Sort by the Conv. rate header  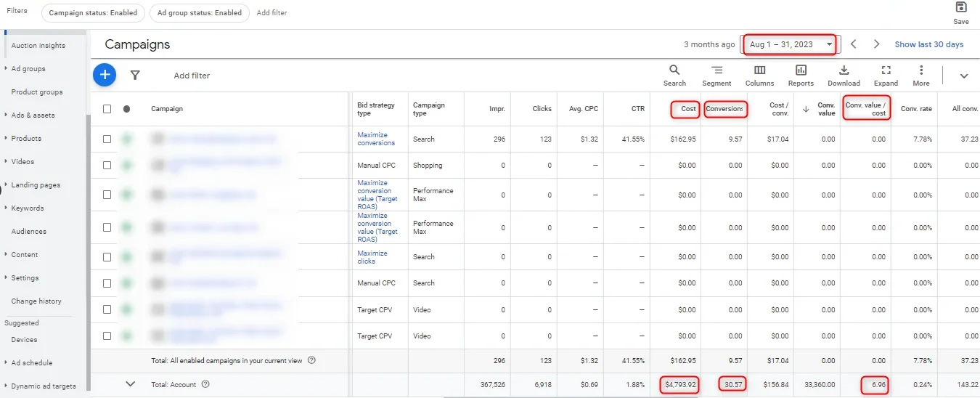pos(916,109)
